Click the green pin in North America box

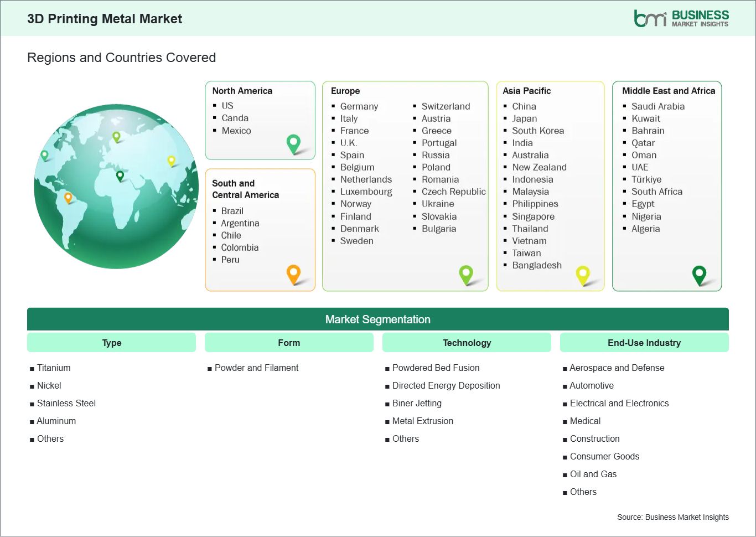click(x=293, y=143)
